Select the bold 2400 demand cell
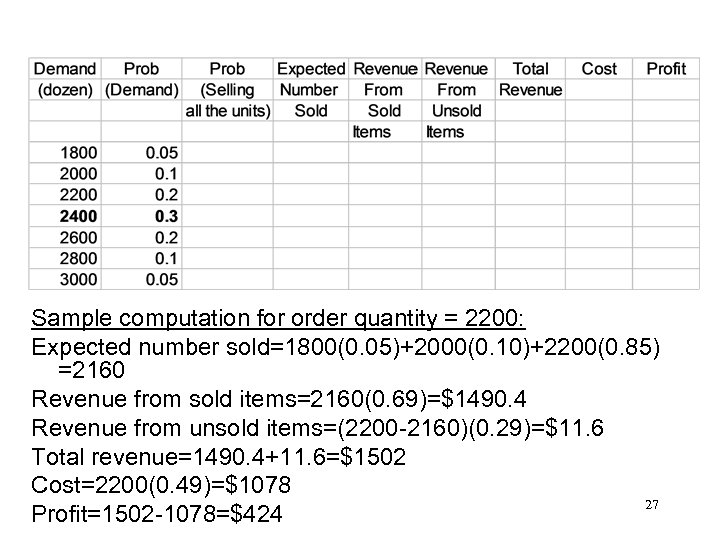The width and height of the screenshot is (720, 540). point(78,216)
